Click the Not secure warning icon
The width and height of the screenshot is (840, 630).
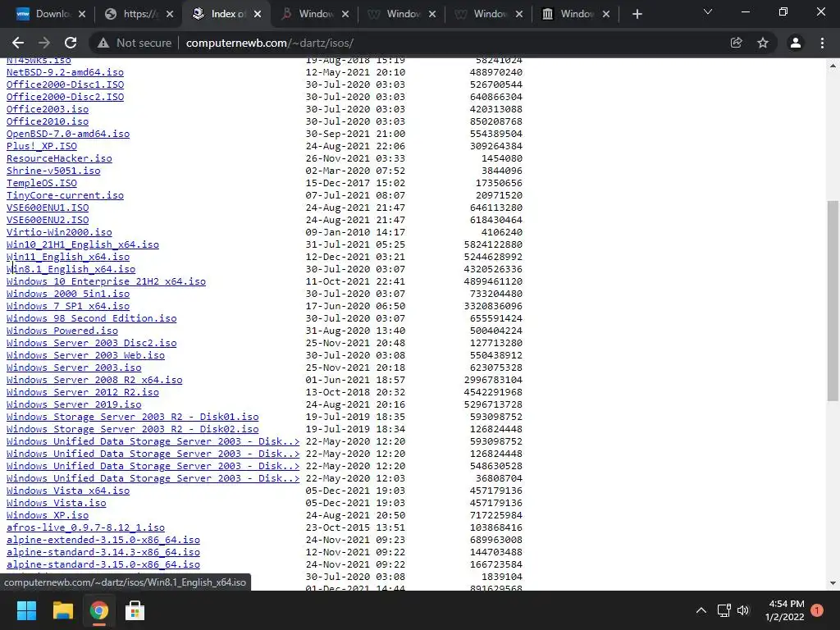coord(103,43)
